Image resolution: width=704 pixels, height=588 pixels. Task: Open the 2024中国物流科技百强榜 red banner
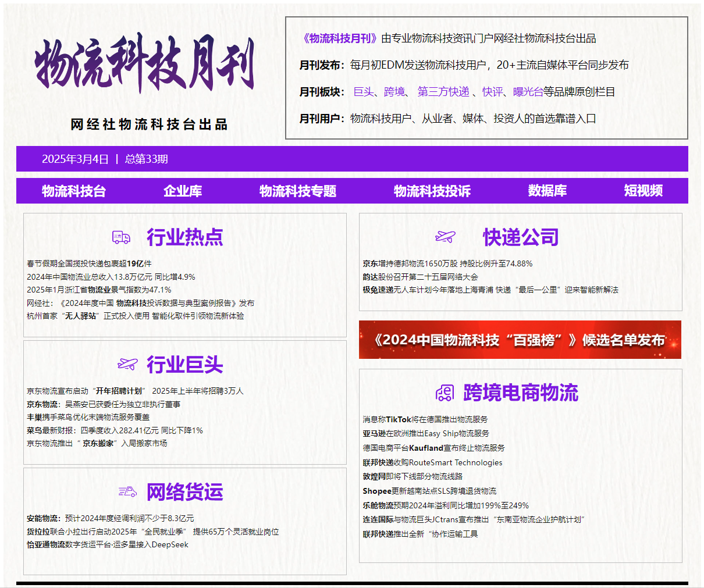[x=520, y=340]
